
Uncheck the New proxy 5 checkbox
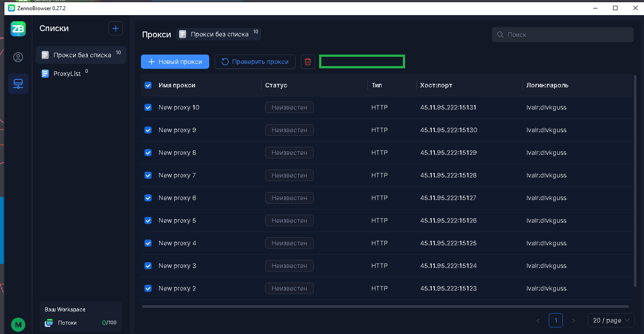tap(148, 220)
